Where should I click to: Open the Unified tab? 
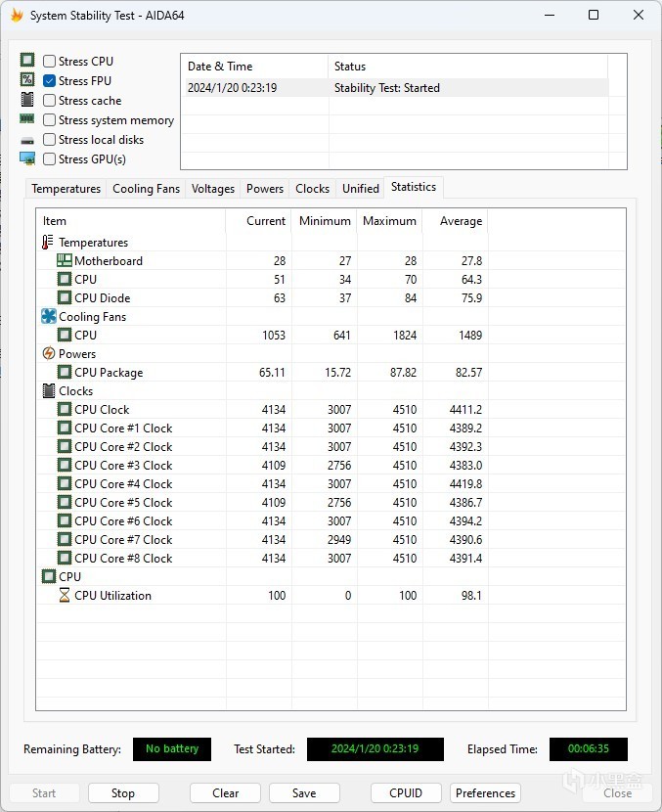[x=360, y=189]
